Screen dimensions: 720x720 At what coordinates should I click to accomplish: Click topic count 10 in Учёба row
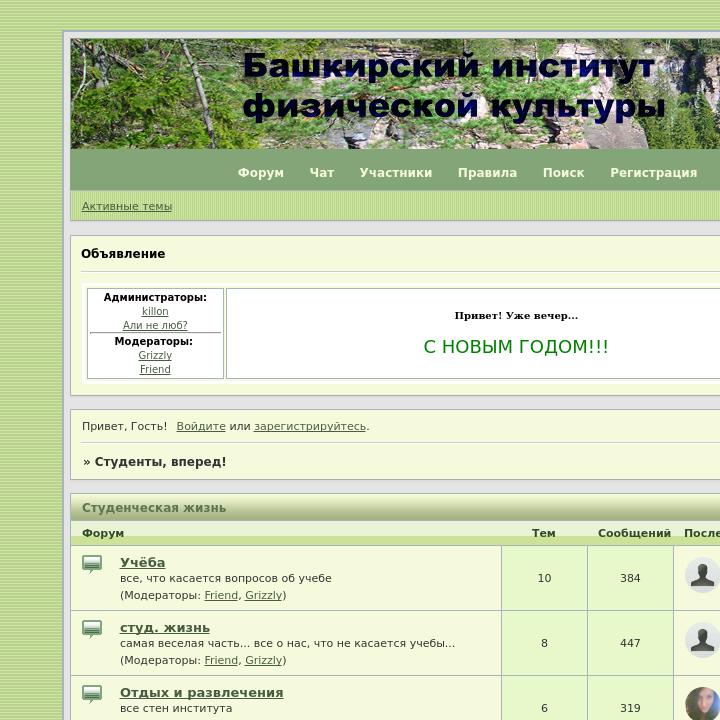[545, 578]
